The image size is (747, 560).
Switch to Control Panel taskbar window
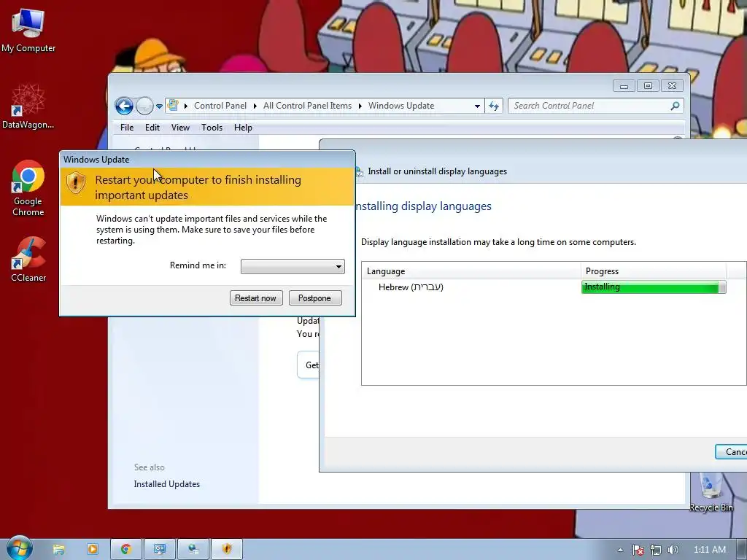pos(160,550)
